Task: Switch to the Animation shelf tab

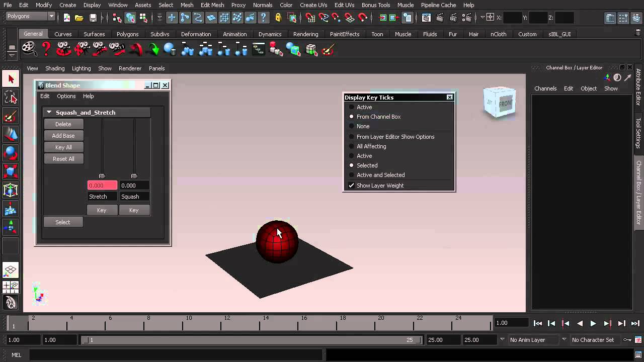Action: pyautogui.click(x=235, y=34)
